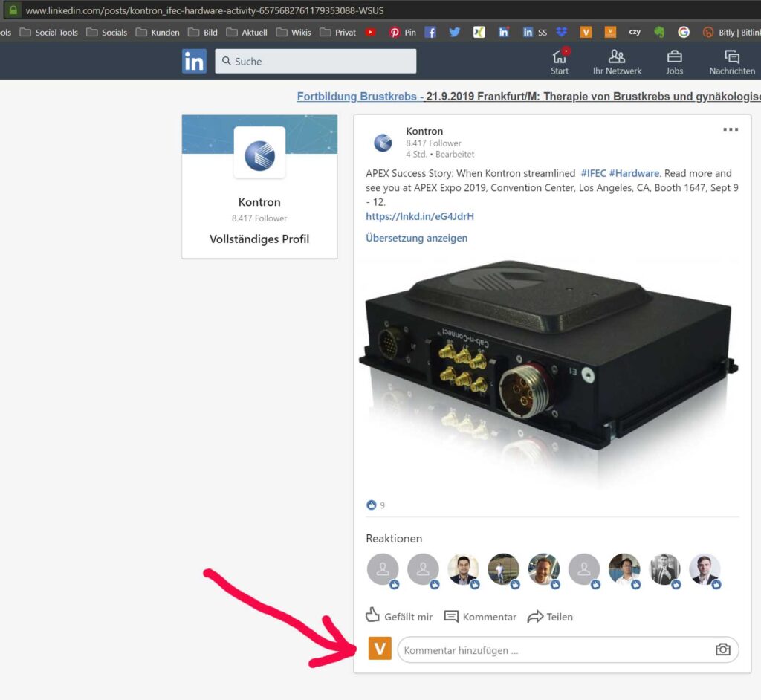
Task: Open the Twitter bookmark icon
Action: [x=455, y=32]
